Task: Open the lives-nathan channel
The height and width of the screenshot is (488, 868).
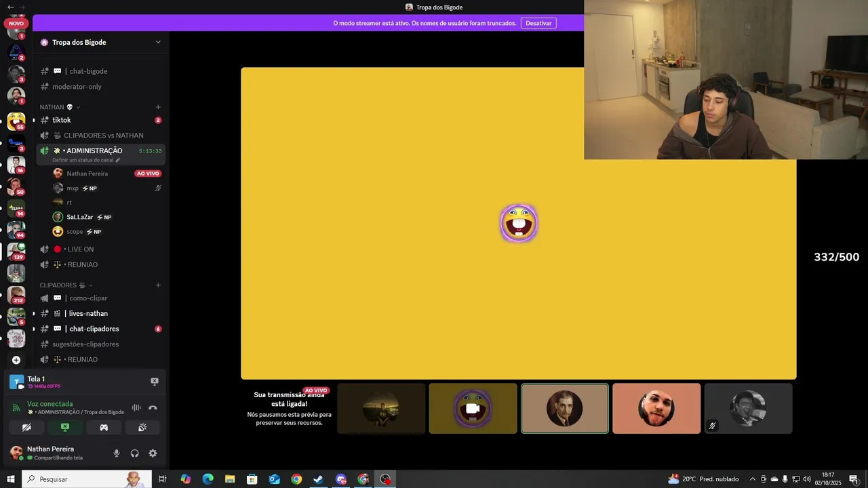Action: [x=100, y=314]
